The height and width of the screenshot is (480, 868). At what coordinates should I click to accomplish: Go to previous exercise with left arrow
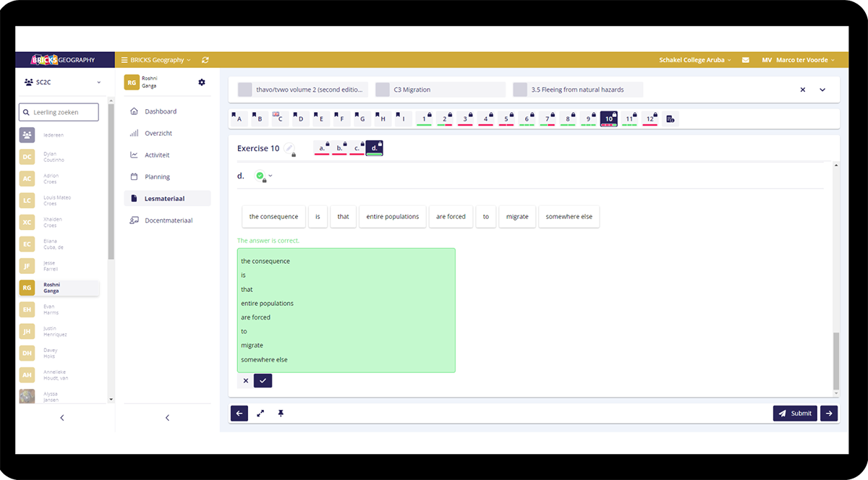click(x=239, y=413)
